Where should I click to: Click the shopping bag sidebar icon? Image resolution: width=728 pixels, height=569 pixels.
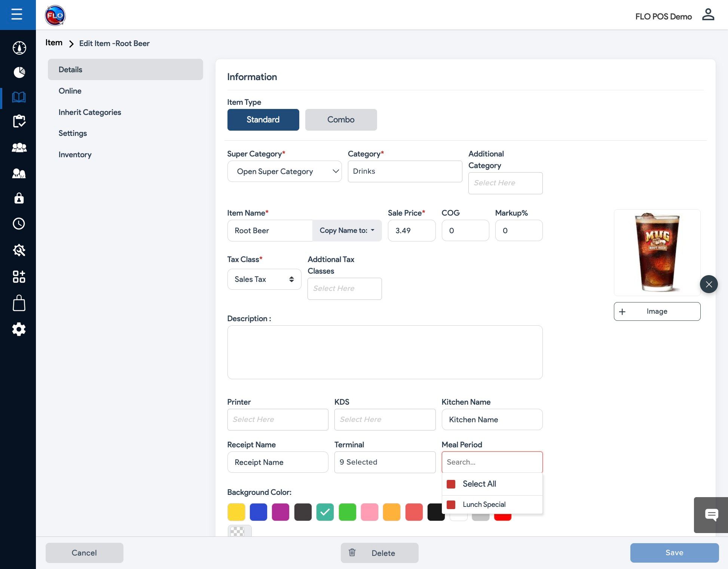19,303
